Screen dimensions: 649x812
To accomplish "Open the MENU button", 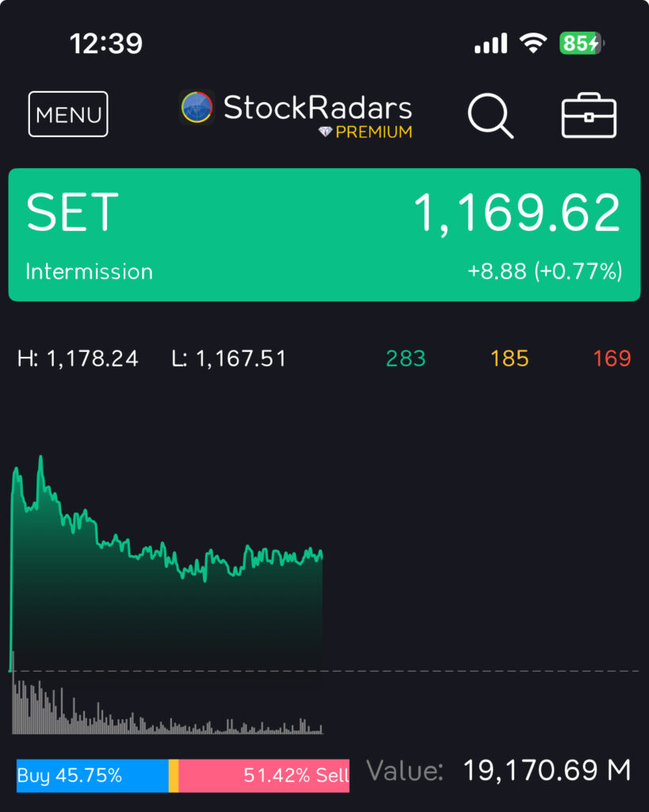I will coord(68,114).
